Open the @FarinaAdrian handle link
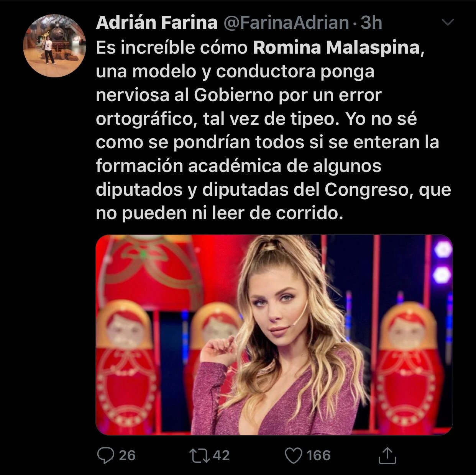This screenshot has height=475, width=476. 286,23
